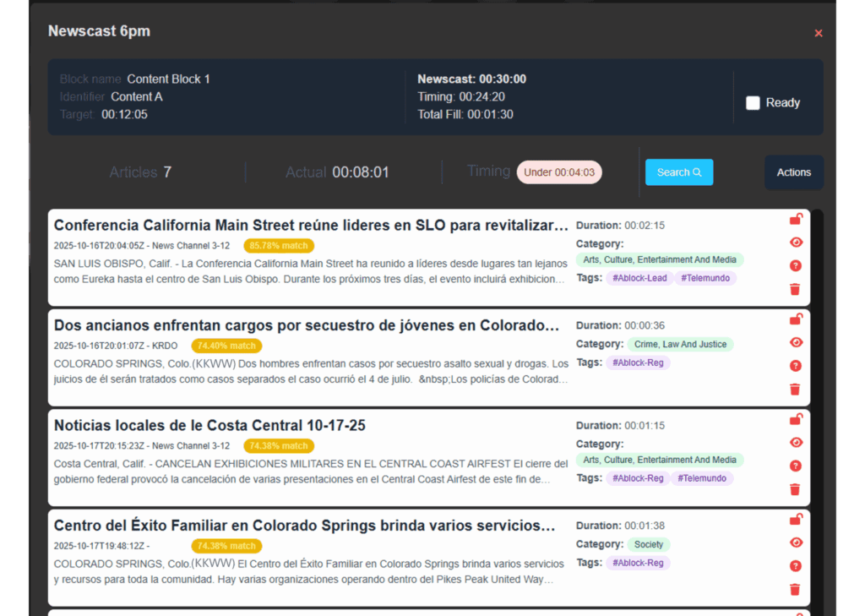Delete the Conferencia California Main Street article

click(795, 289)
